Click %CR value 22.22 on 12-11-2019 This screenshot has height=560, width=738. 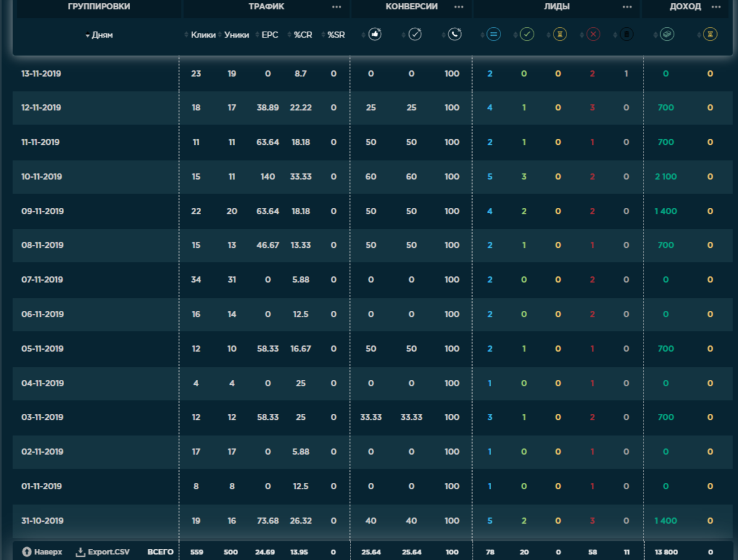pyautogui.click(x=301, y=107)
